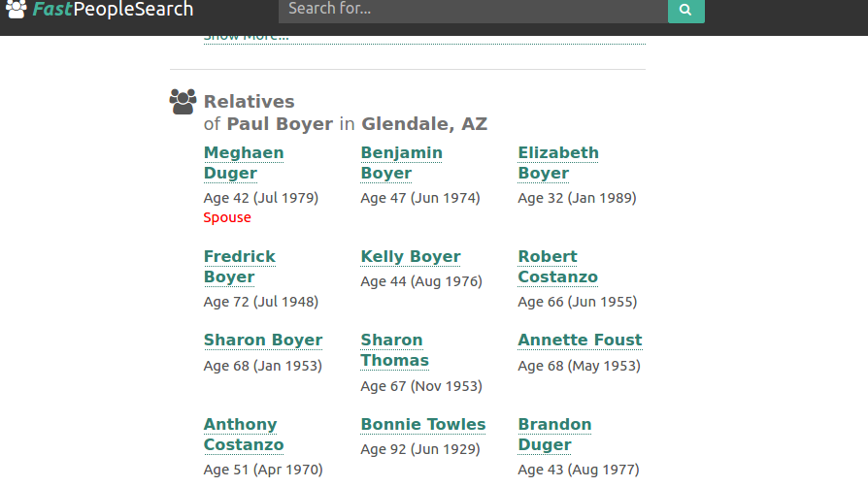Click 'Age 42 (Jul 1979)' text
Image resolution: width=868 pixels, height=487 pixels.
[x=261, y=198]
